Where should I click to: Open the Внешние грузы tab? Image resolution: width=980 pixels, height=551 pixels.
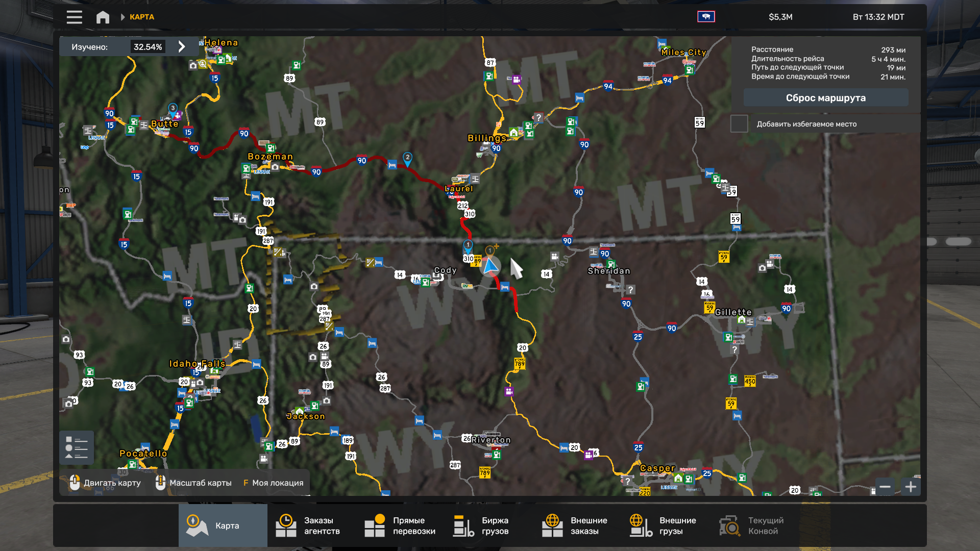(x=667, y=525)
